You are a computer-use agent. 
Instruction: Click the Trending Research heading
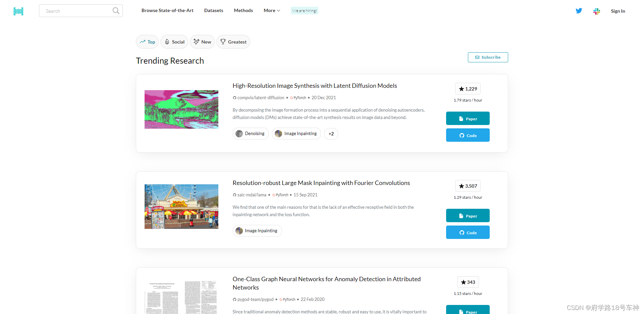coord(170,61)
